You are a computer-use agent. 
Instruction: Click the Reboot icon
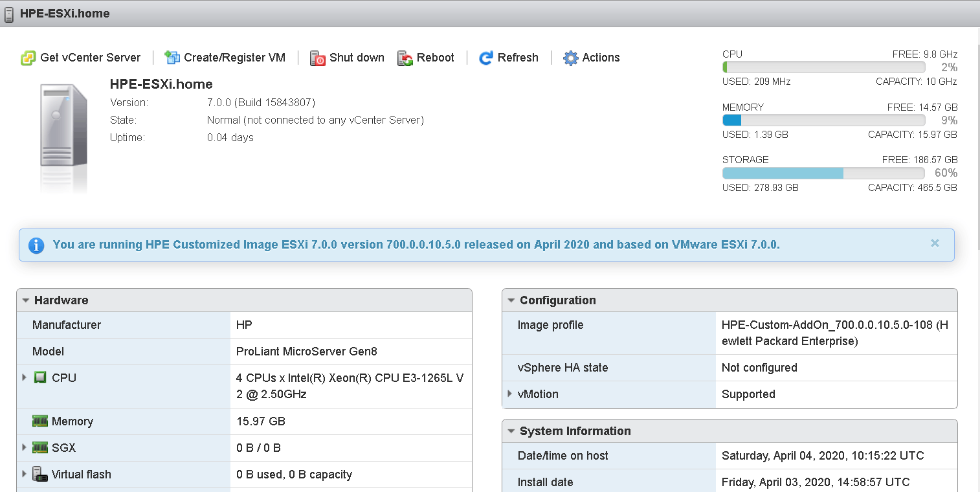(x=405, y=58)
